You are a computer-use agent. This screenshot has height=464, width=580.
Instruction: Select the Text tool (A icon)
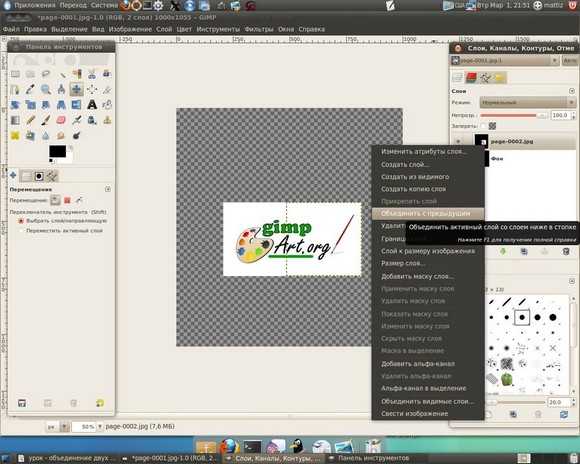pyautogui.click(x=92, y=105)
